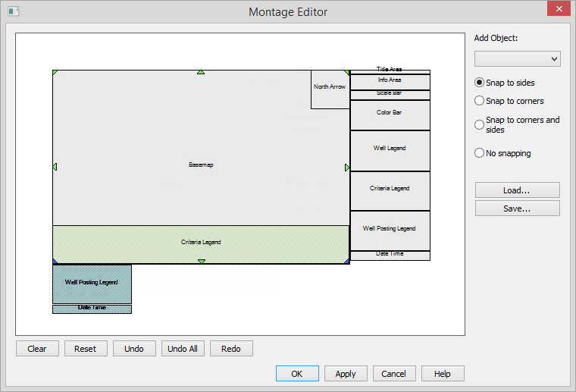This screenshot has height=392, width=576.
Task: Enable Snap to corners and sides
Action: click(479, 124)
